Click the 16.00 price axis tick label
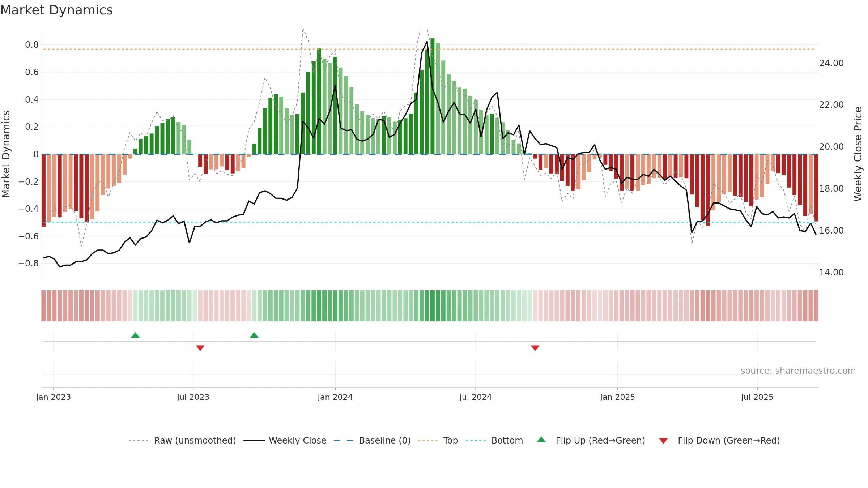 (x=831, y=231)
